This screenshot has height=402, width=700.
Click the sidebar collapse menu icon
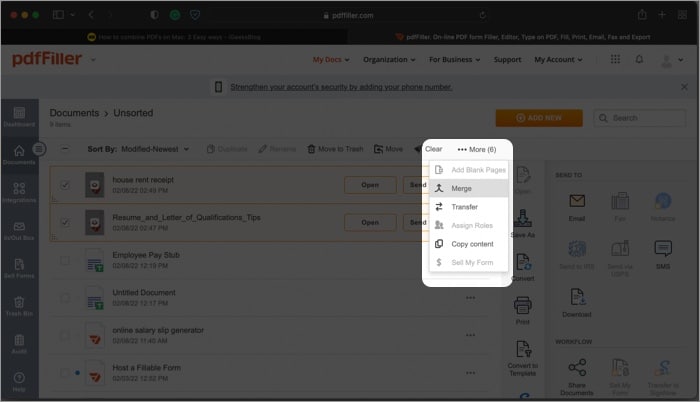point(39,149)
